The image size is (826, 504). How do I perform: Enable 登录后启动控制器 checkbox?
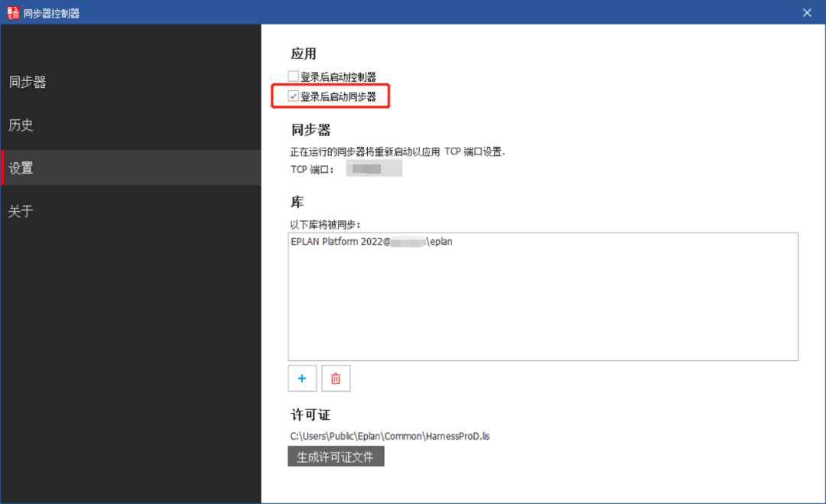pyautogui.click(x=294, y=75)
